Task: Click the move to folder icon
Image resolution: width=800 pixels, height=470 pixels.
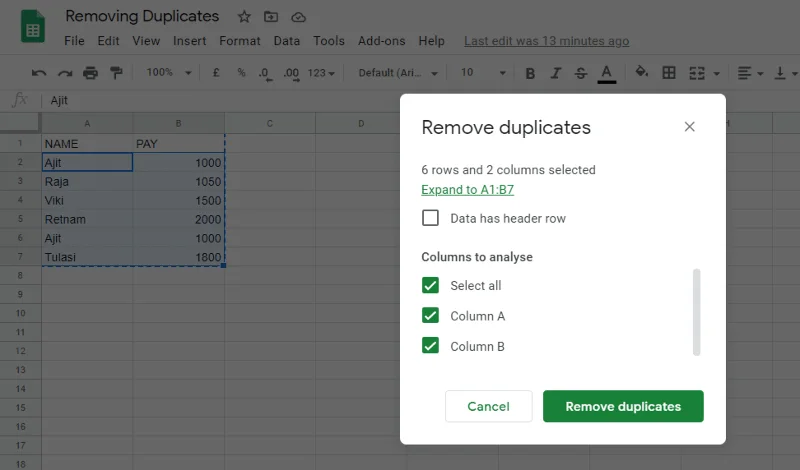Action: click(x=271, y=17)
